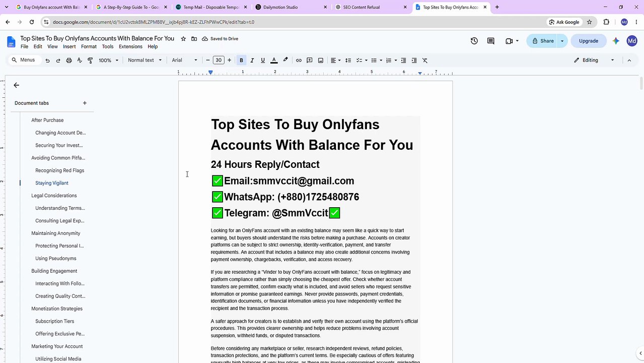Viewport: 644px width, 363px height.
Task: Reload the browser page
Action: [32, 22]
